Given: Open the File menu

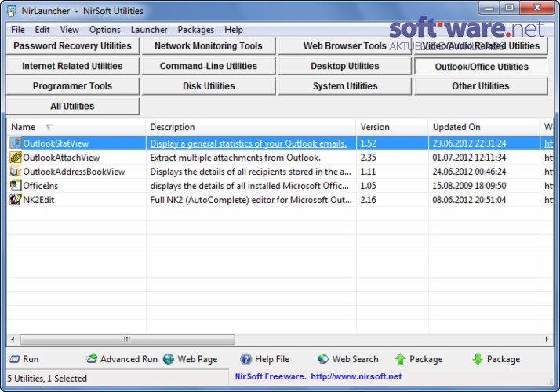Looking at the screenshot, I should [x=18, y=30].
